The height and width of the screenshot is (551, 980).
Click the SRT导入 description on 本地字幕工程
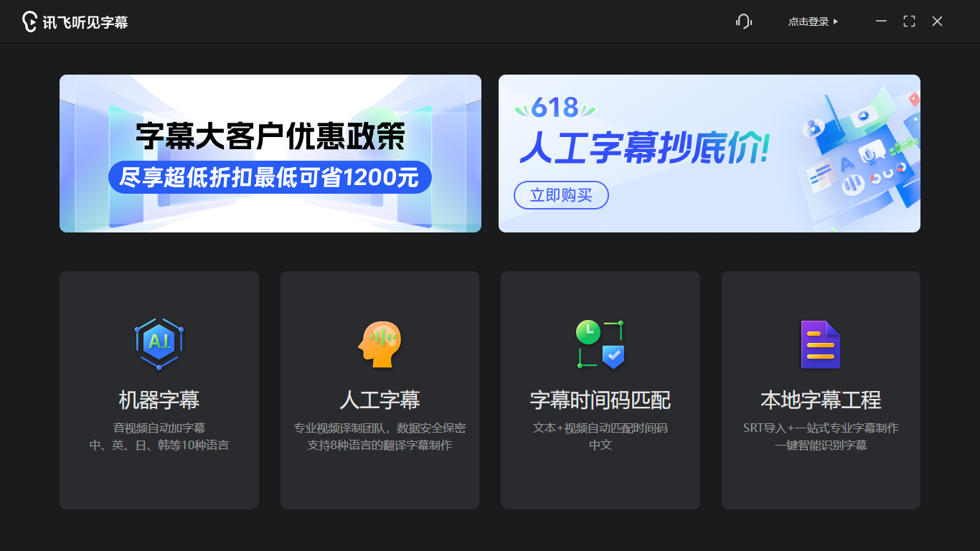pyautogui.click(x=820, y=428)
